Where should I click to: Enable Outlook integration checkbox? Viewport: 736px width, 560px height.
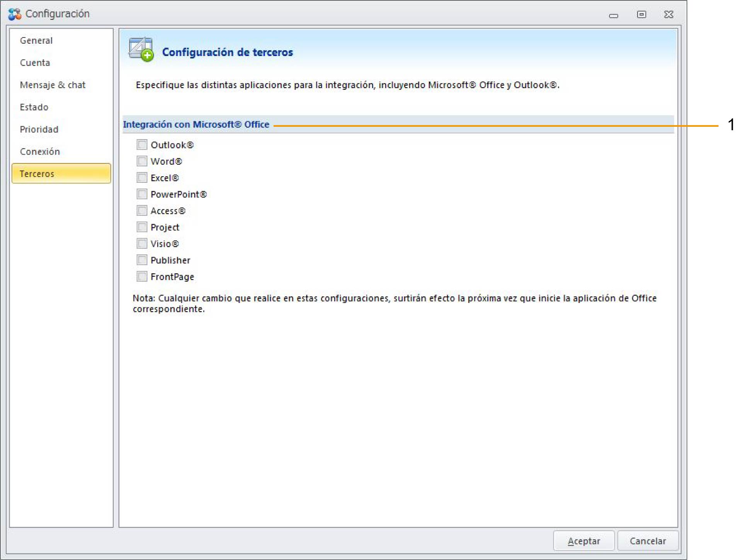(x=142, y=145)
